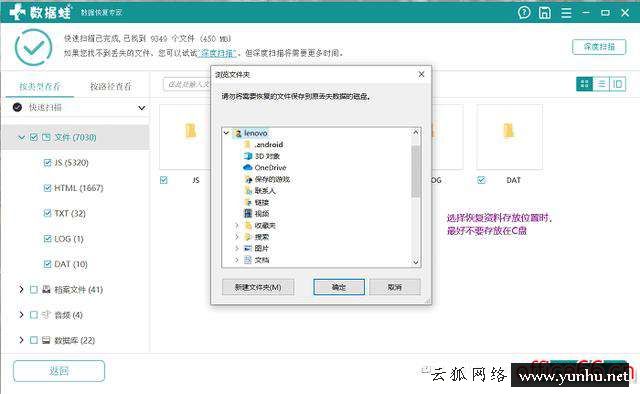
Task: Click the search filter input field
Action: click(x=187, y=85)
